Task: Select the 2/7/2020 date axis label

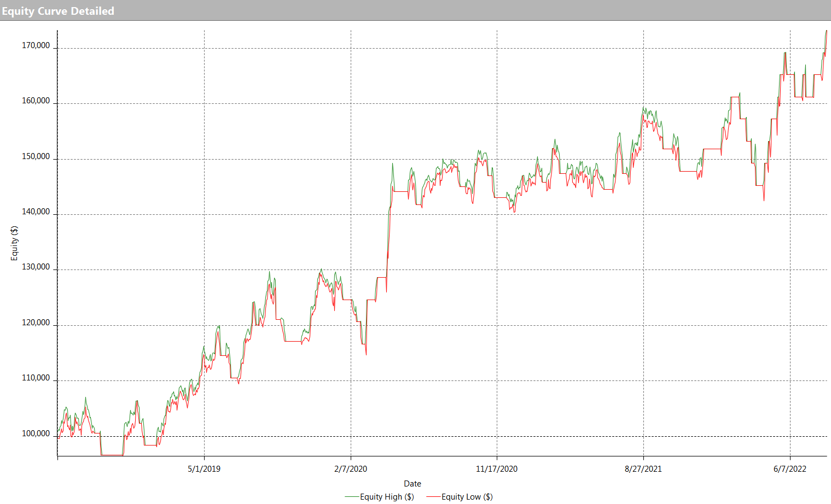Action: coord(351,469)
